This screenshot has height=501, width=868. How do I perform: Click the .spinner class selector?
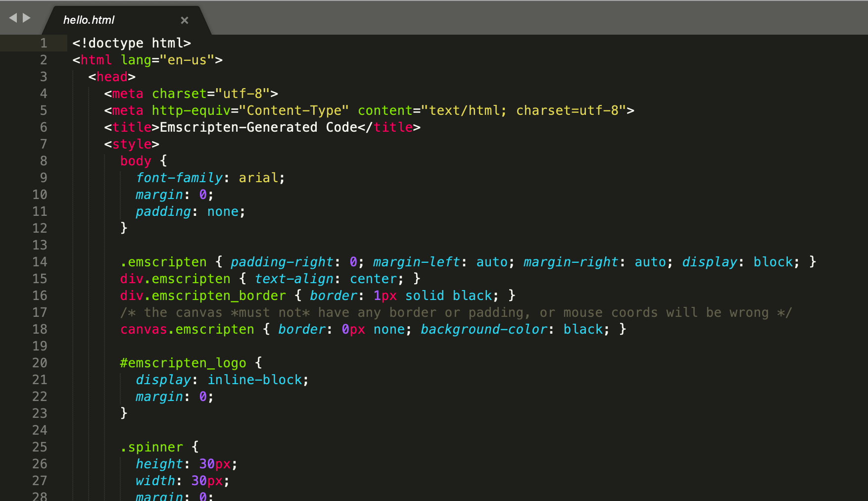click(x=151, y=447)
